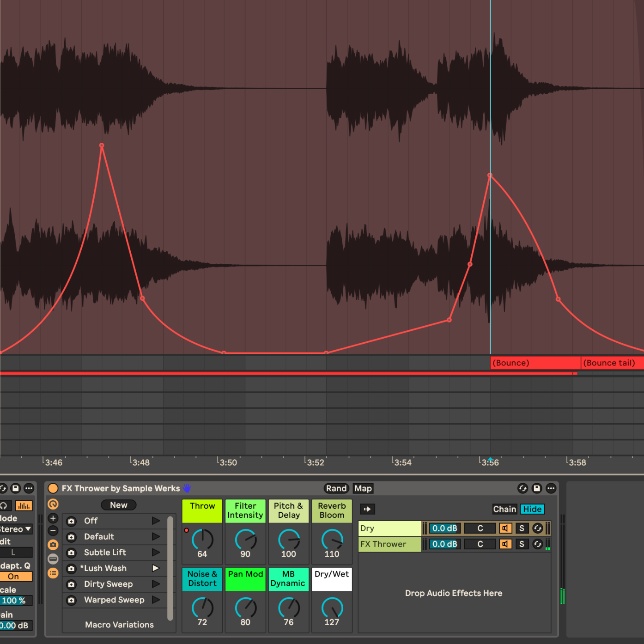Open the Stereo mode dropdown
The image size is (644, 644).
click(x=16, y=529)
